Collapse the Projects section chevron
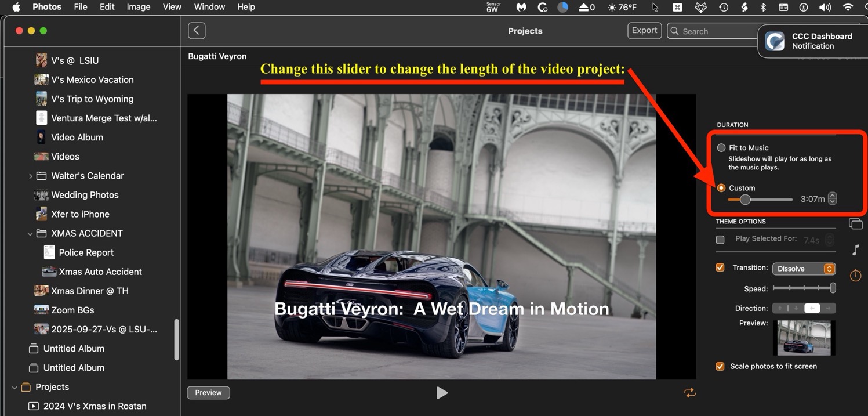Image resolution: width=868 pixels, height=416 pixels. click(x=14, y=387)
